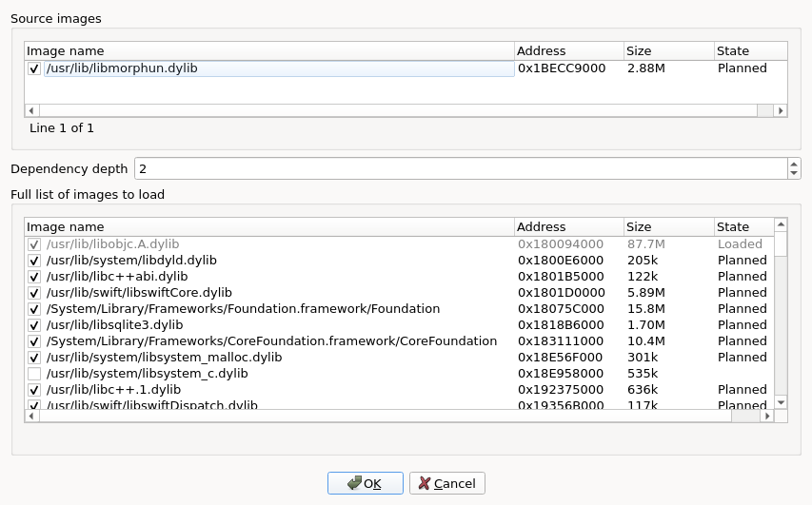The image size is (812, 505).
Task: Click the right scroll arrow in the full images list
Action: [767, 416]
